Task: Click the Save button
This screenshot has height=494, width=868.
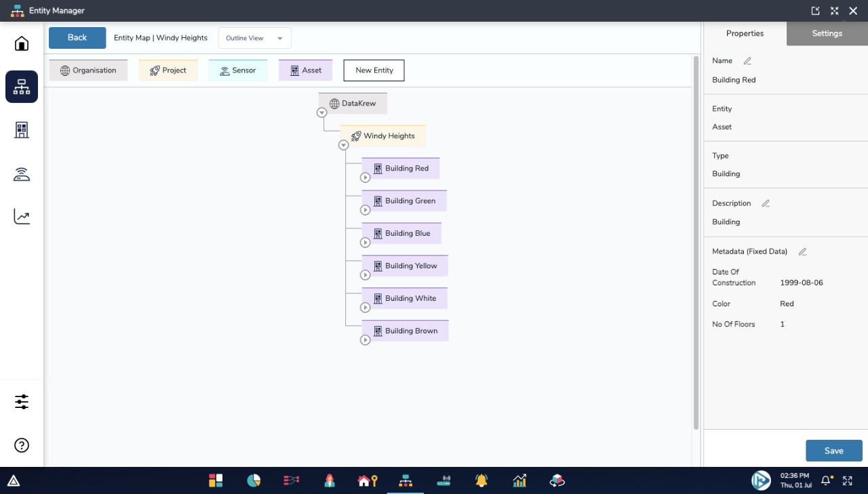Action: click(x=834, y=451)
